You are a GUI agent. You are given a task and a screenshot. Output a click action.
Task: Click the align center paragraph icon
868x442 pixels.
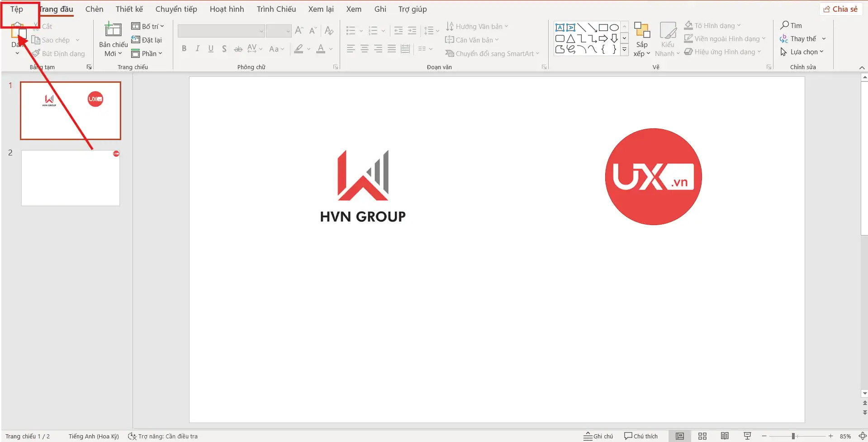coord(365,49)
